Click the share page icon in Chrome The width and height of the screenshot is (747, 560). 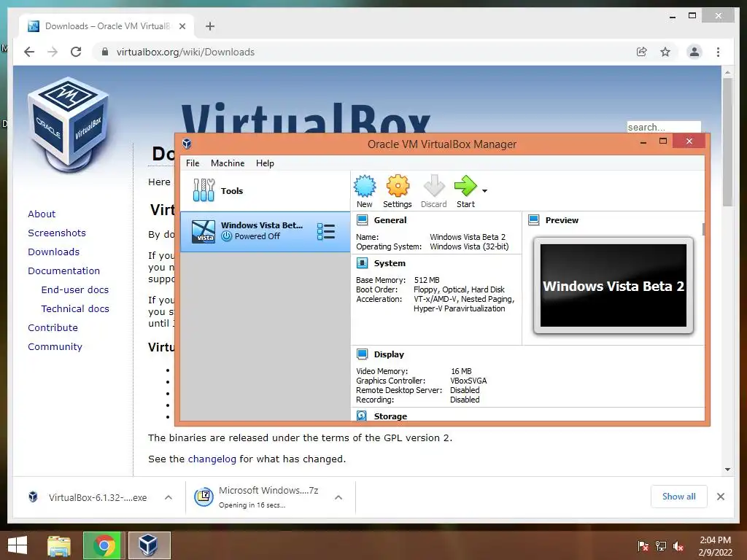point(642,52)
